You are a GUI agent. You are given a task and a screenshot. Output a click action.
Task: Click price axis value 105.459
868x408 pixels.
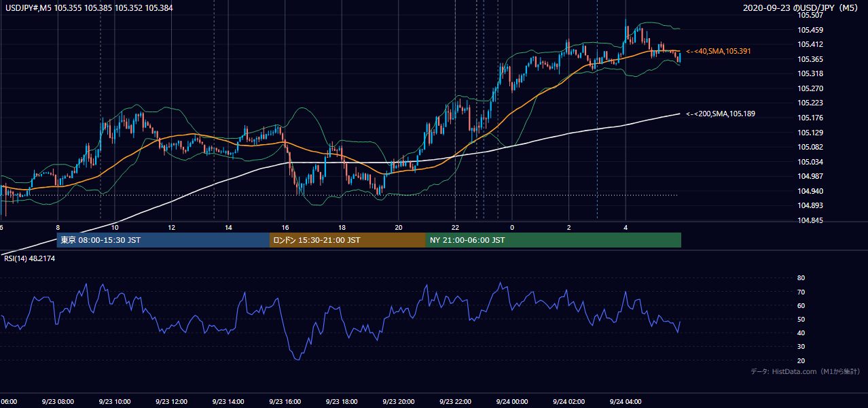tap(810, 30)
